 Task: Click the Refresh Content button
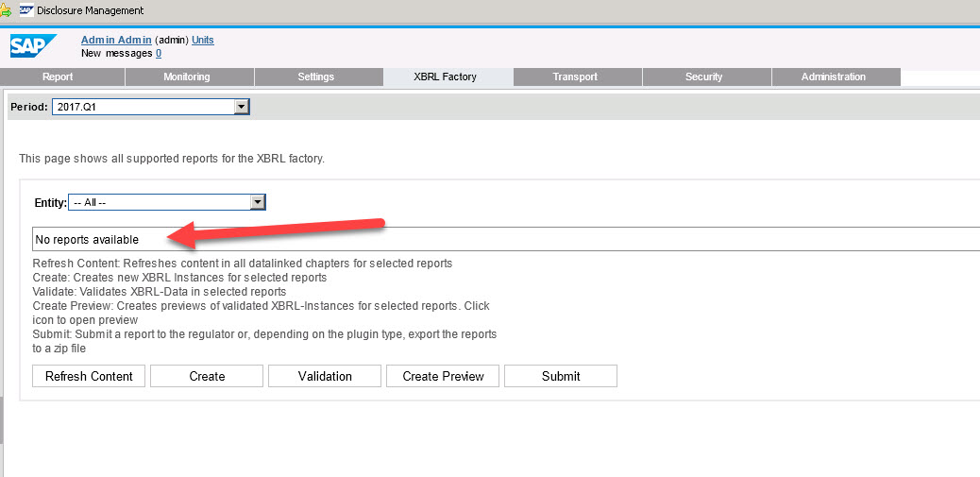(x=89, y=376)
